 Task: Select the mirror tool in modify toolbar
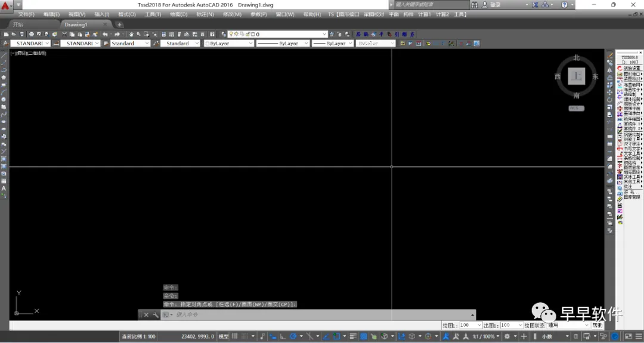click(x=610, y=70)
